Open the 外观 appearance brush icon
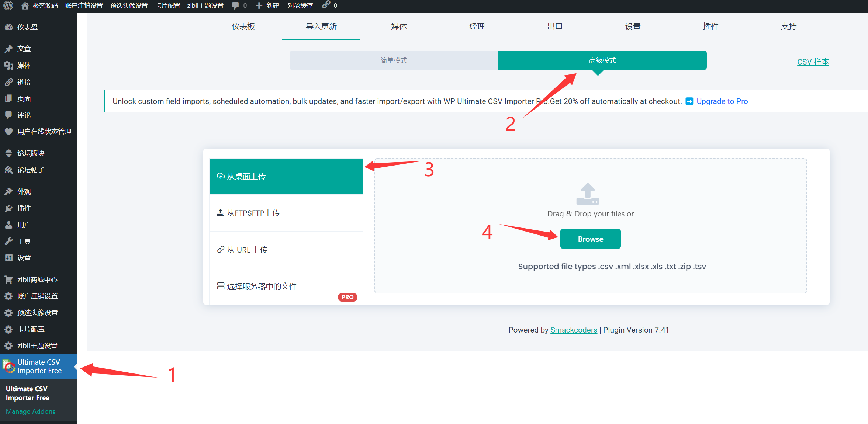 (x=8, y=191)
